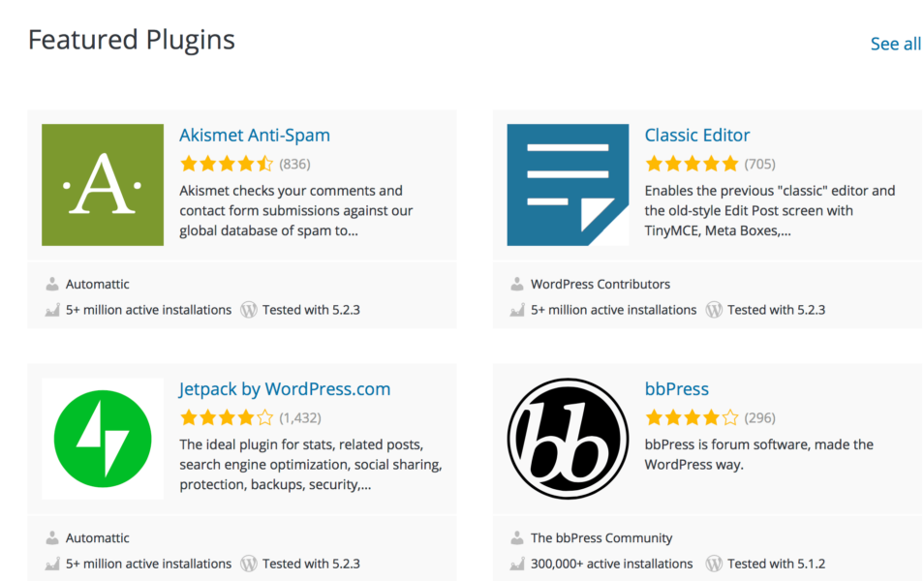The height and width of the screenshot is (581, 924).
Task: Open the Classic Editor plugin page
Action: tap(697, 135)
